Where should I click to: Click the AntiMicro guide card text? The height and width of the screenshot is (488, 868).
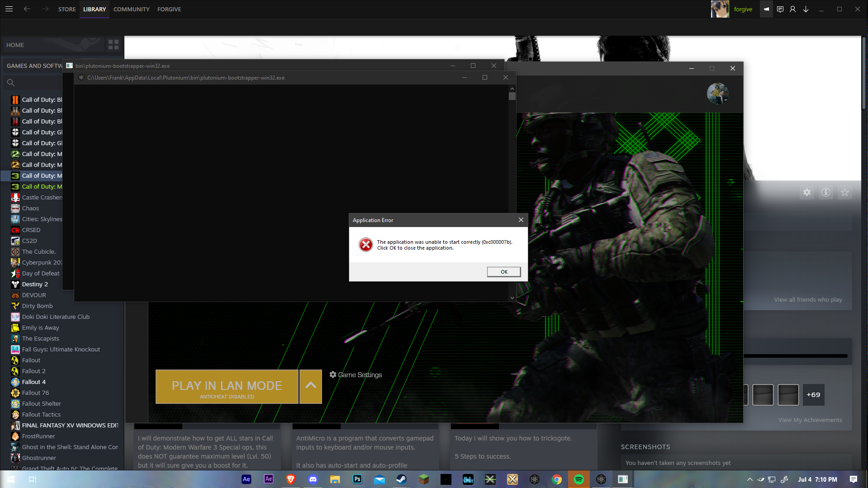[365, 451]
